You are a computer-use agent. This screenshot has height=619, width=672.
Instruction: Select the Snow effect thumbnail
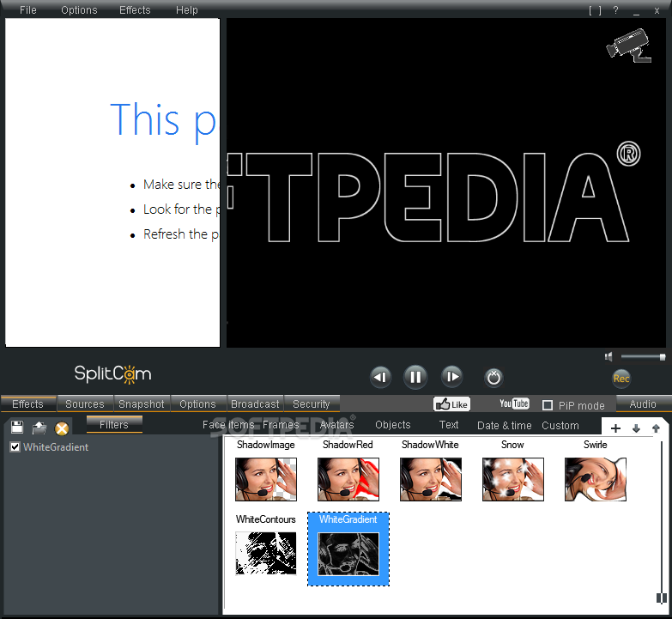(513, 479)
